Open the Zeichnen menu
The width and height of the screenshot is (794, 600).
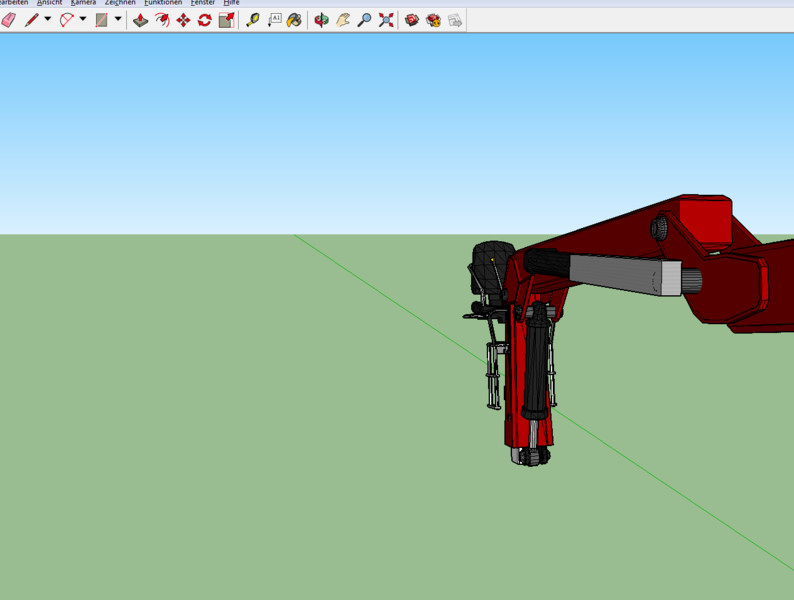click(x=120, y=3)
